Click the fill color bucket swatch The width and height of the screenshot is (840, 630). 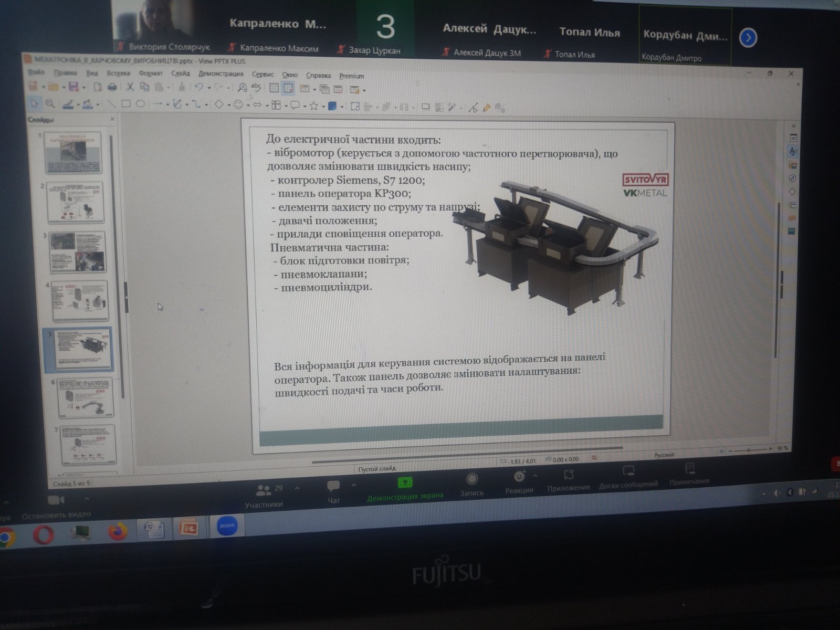[x=88, y=104]
